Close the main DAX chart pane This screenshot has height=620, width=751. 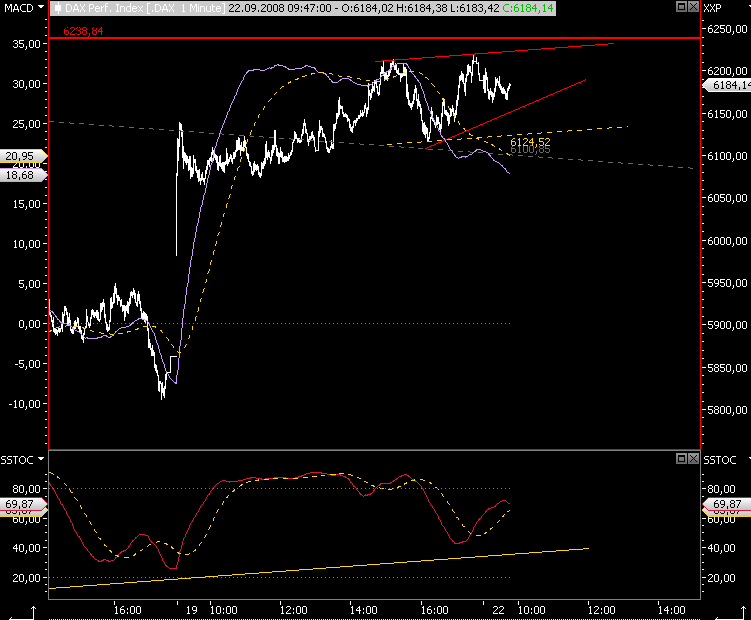tap(693, 7)
